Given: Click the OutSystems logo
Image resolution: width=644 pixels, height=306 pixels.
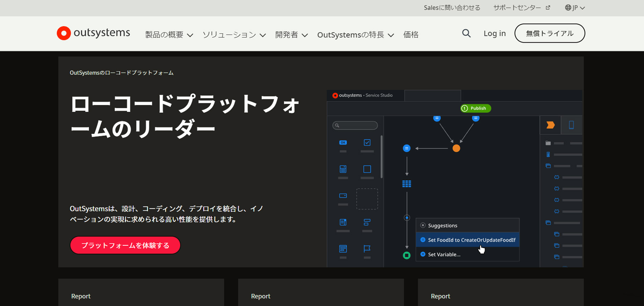Looking at the screenshot, I should pyautogui.click(x=93, y=33).
